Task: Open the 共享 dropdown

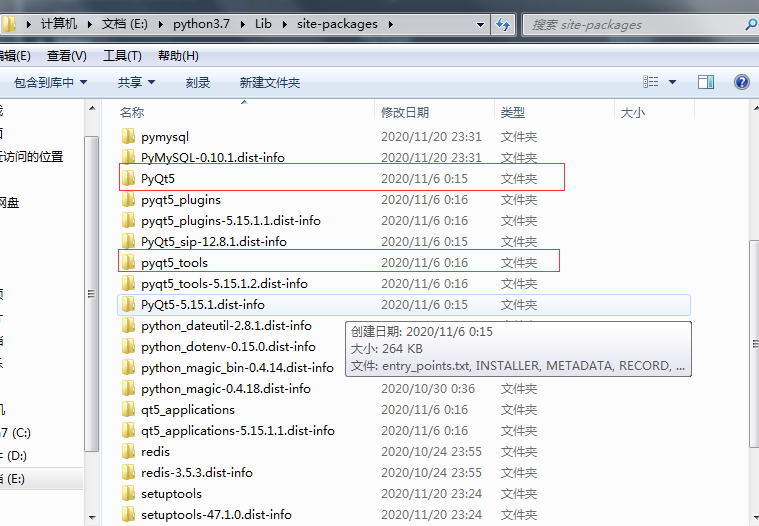Action: coord(136,82)
